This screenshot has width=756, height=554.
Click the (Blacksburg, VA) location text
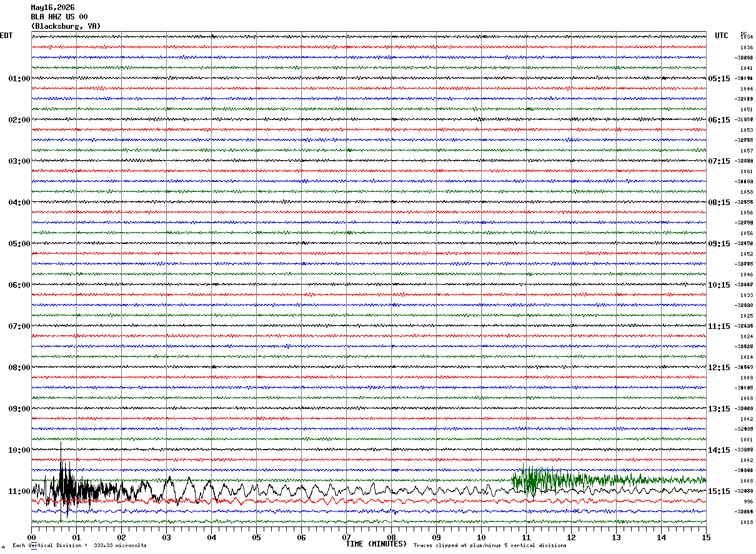[66, 26]
